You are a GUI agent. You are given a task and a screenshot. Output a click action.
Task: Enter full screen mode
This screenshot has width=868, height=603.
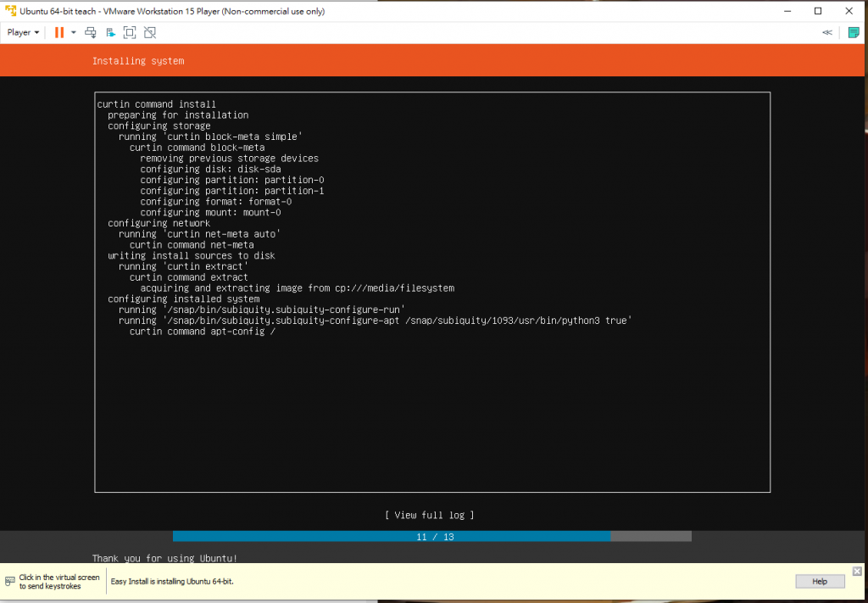coord(130,33)
